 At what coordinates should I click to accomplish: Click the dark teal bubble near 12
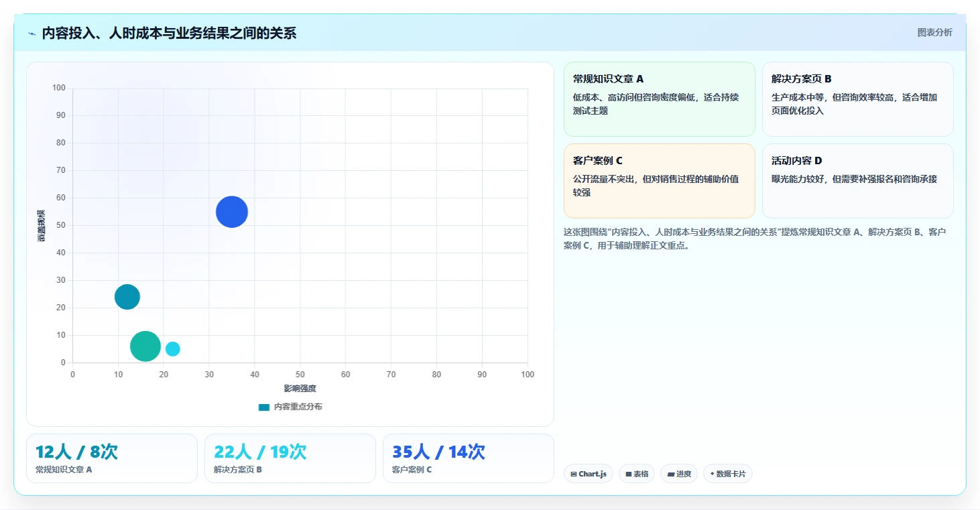(x=127, y=297)
